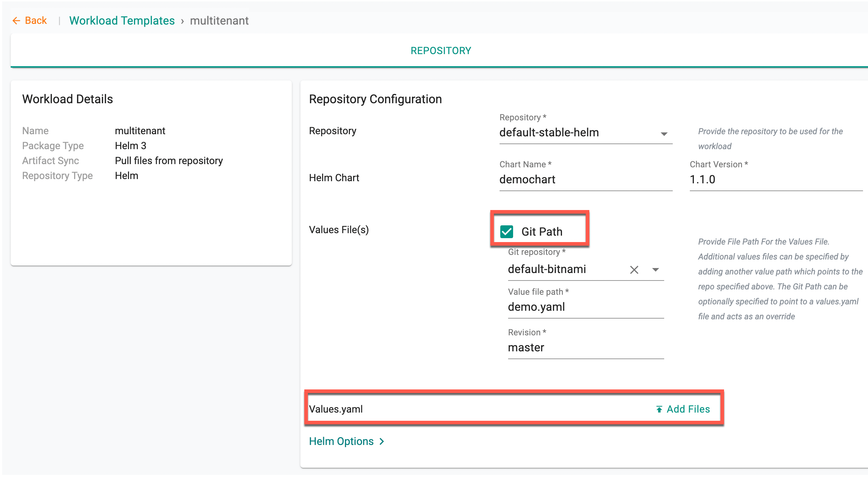Image resolution: width=868 pixels, height=477 pixels.
Task: Click the Add Files button
Action: point(688,409)
